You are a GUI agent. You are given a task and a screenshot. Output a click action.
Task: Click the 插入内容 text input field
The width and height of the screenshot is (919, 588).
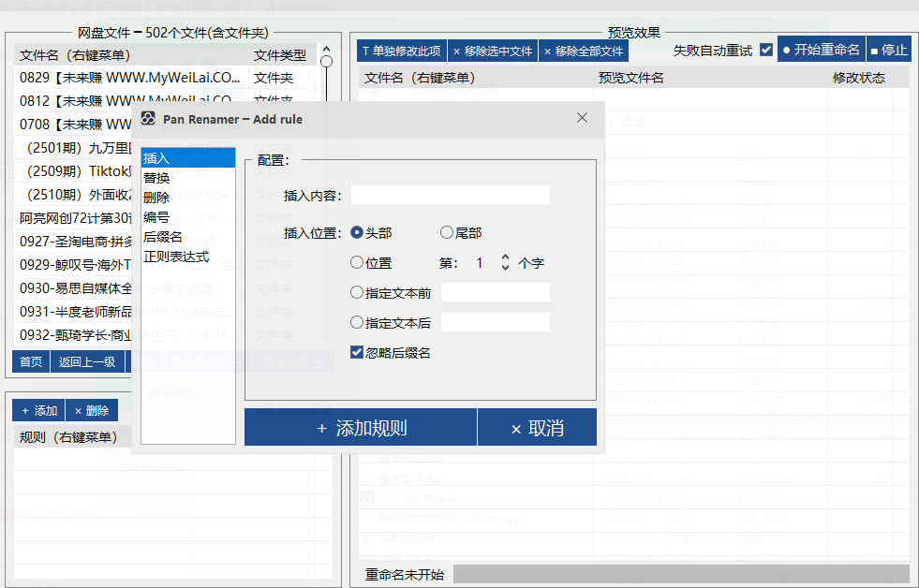pyautogui.click(x=450, y=195)
